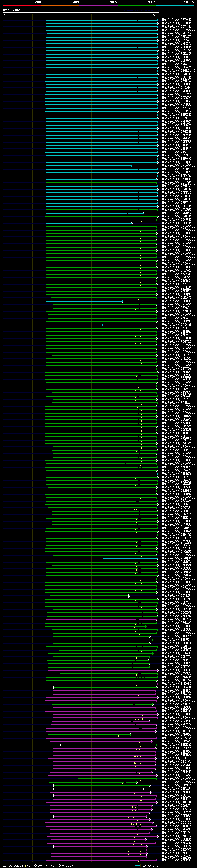Viewport: 197px width, 868px height.
Task: Select the UniRef100_B0FCA0 label
Action: (176, 670)
